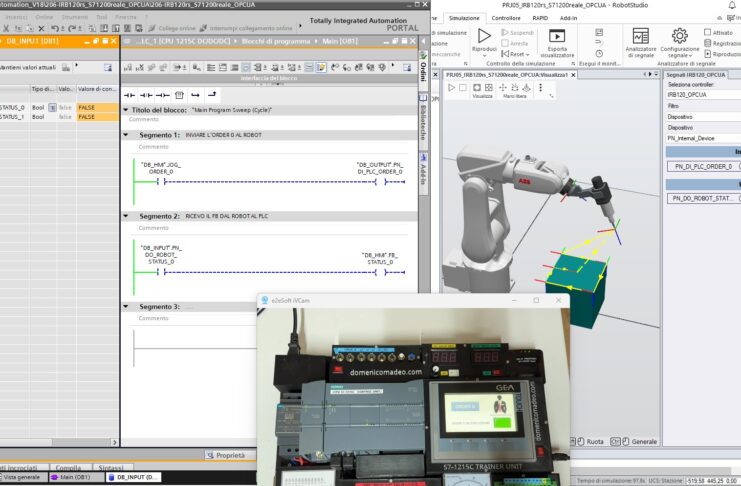The width and height of the screenshot is (741, 486).
Task: Click the Compila tab at bottom of TIA
Action: [x=69, y=467]
